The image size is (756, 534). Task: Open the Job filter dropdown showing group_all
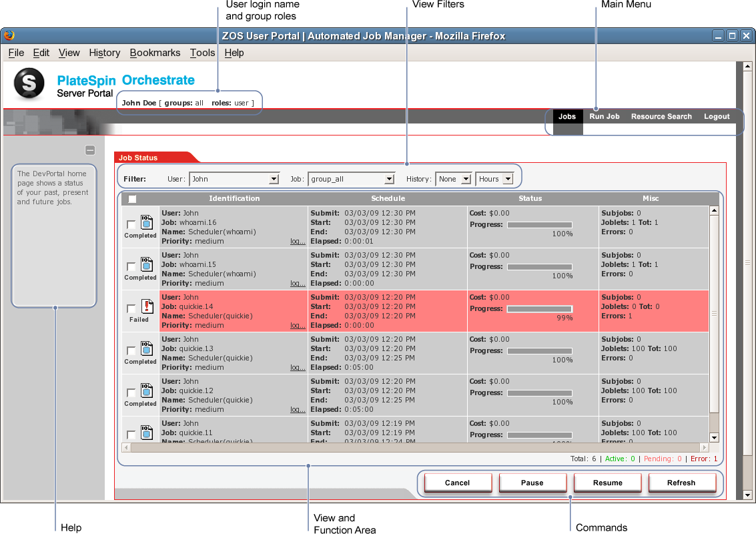(x=351, y=179)
